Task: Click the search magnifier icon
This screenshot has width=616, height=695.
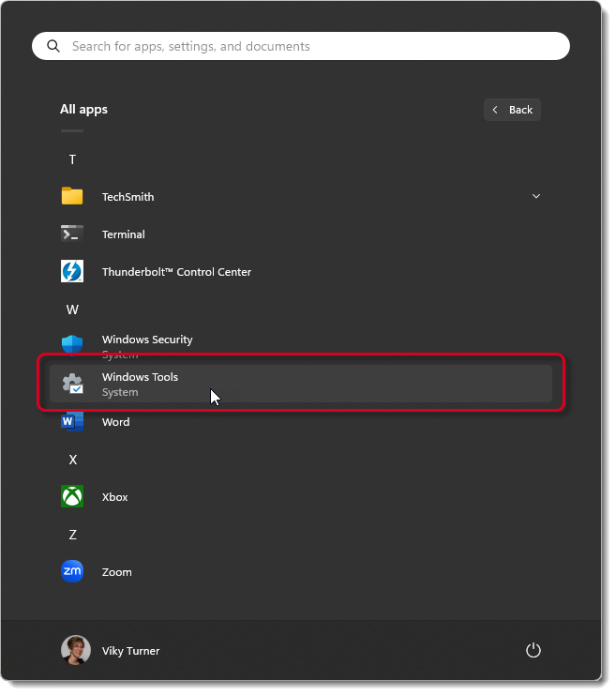Action: coord(53,46)
